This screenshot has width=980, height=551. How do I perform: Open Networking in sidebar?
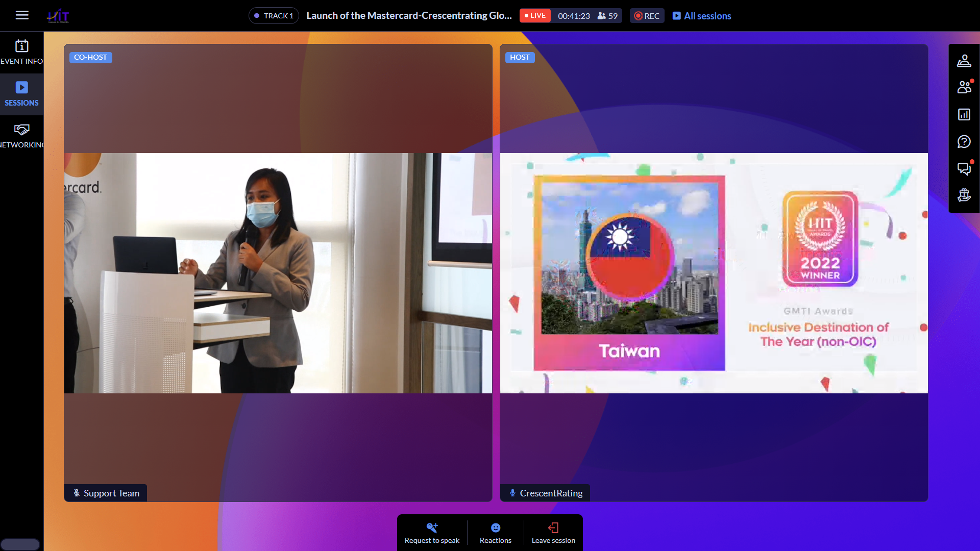(21, 136)
